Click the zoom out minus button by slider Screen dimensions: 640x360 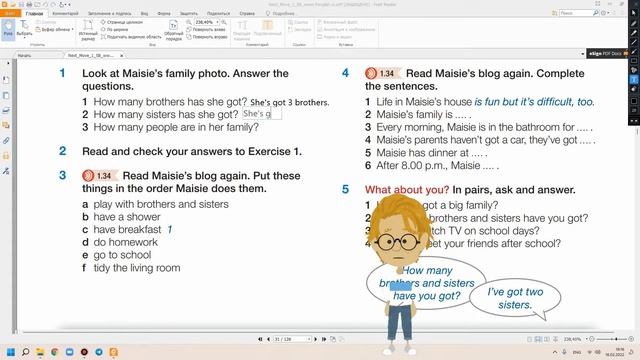592,339
